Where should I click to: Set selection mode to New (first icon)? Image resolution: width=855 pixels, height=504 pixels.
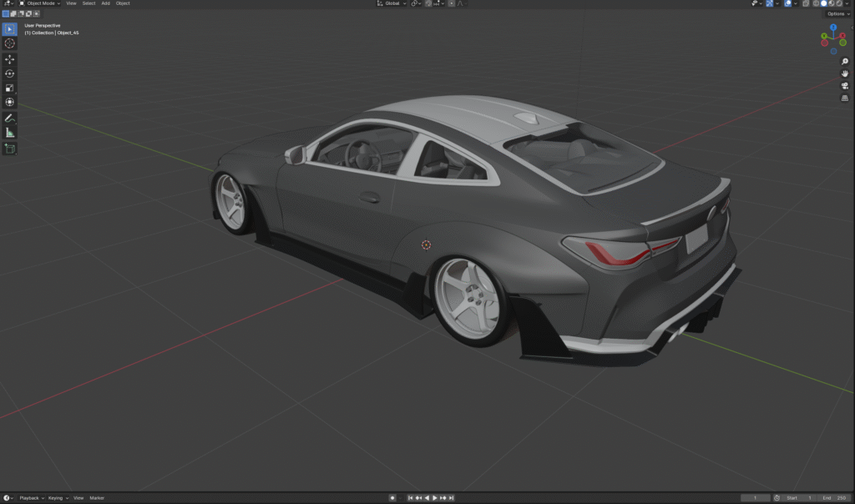click(6, 13)
